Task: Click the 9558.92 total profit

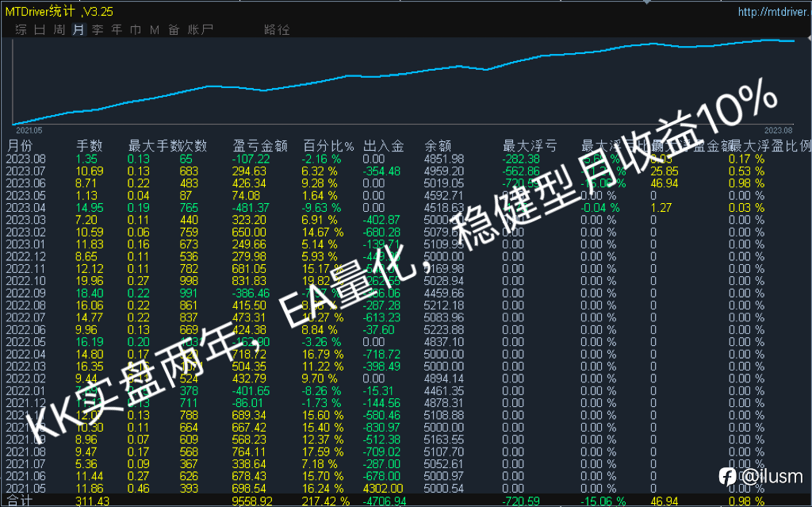Action: tap(253, 501)
